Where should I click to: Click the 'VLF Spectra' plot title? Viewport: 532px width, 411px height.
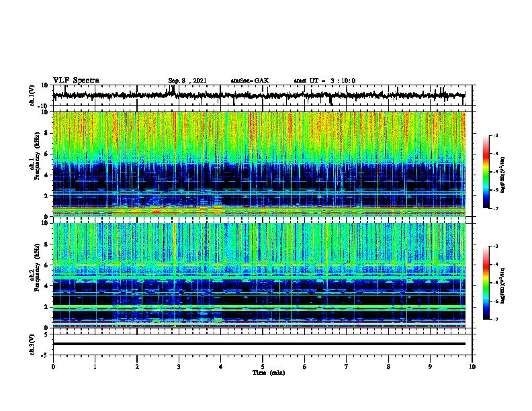(76, 81)
